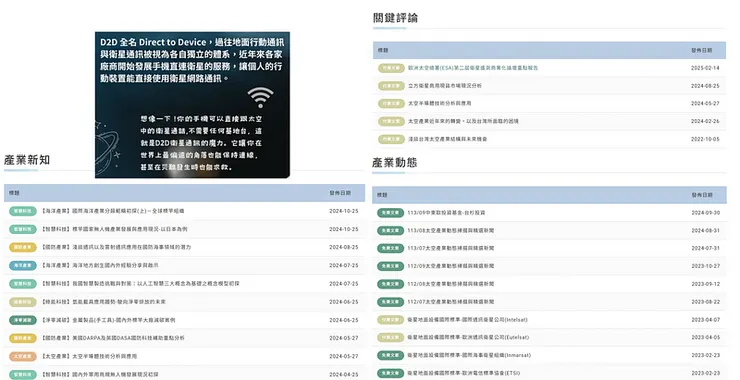
Task: Open article 我國智慧製造挑戰與對策
Action: pyautogui.click(x=141, y=284)
